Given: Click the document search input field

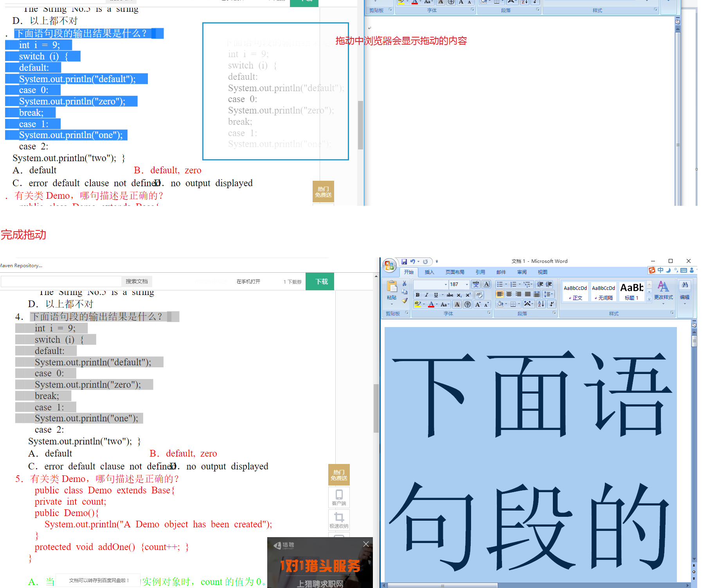Looking at the screenshot, I should [x=61, y=281].
